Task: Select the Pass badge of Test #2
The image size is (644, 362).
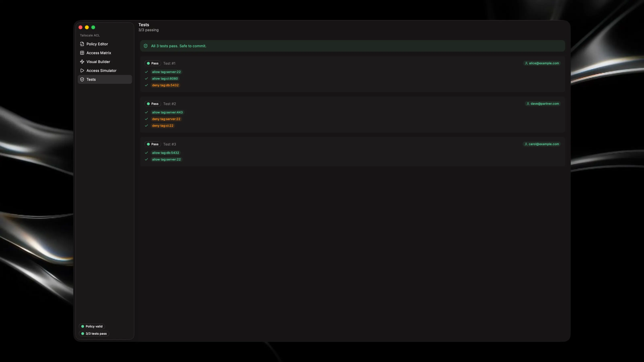Action: 153,104
